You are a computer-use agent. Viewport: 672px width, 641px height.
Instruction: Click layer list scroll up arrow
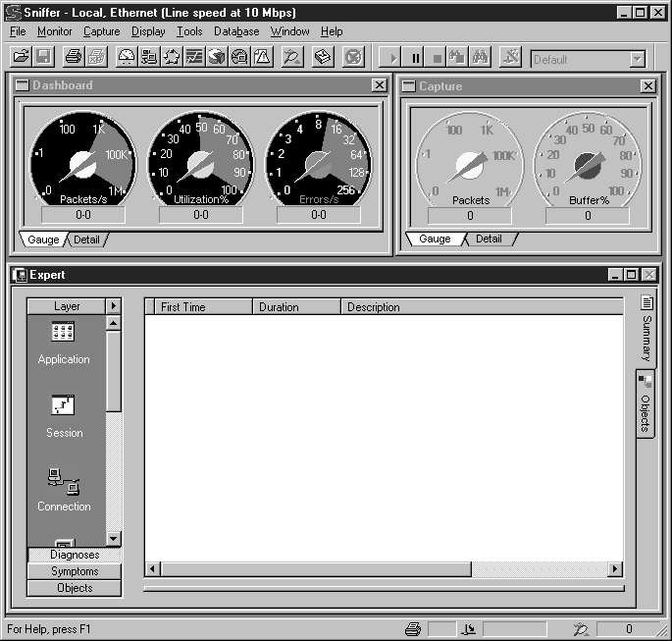pyautogui.click(x=114, y=323)
